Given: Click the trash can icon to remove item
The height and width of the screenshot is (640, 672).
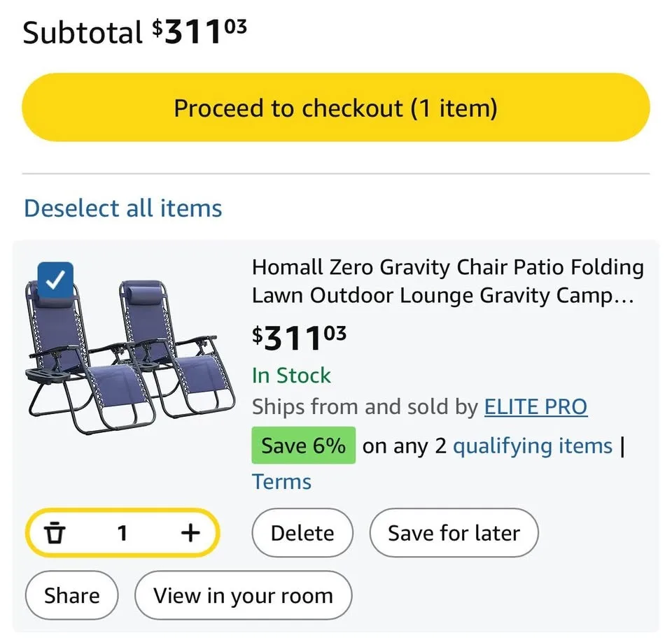Looking at the screenshot, I should [x=56, y=533].
